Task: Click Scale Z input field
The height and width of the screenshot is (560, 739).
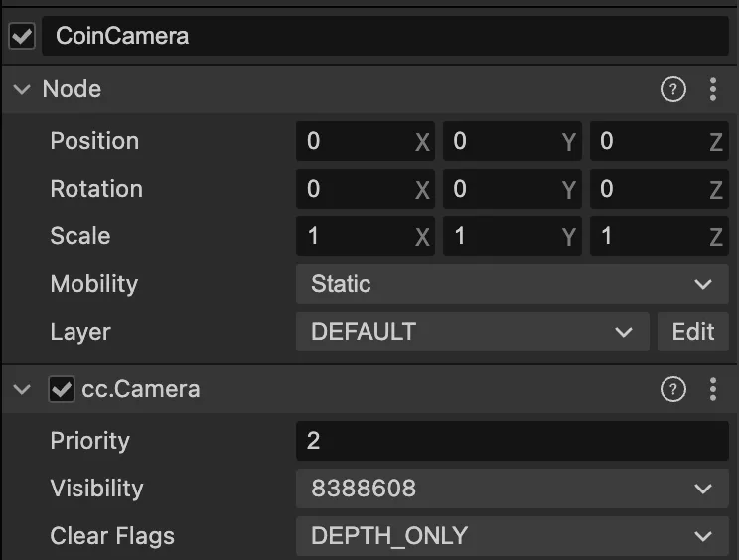Action: [x=648, y=236]
